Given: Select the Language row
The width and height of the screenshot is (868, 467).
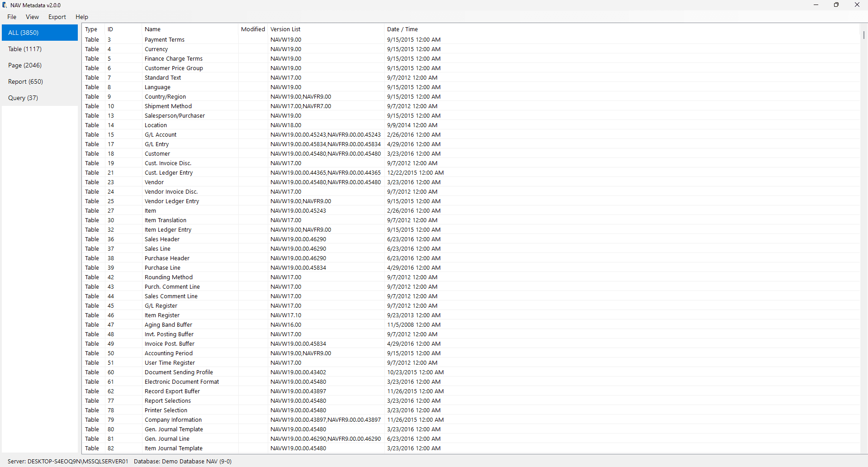Looking at the screenshot, I should point(471,87).
